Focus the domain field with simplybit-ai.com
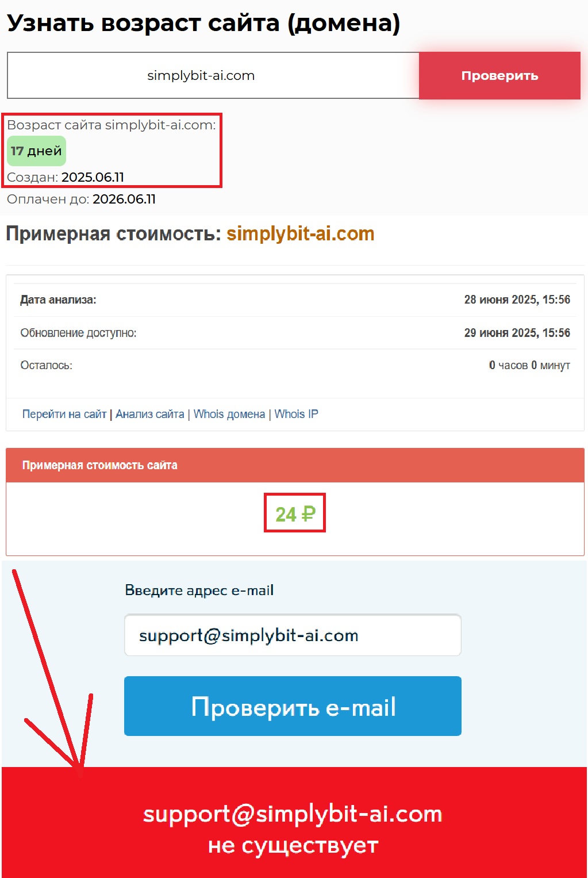This screenshot has height=878, width=588. point(213,75)
